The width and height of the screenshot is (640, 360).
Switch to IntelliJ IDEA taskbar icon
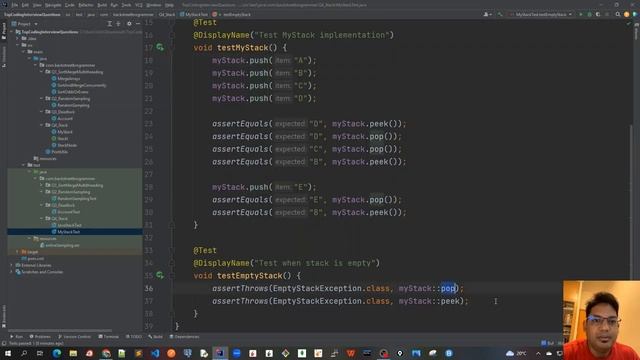(220, 353)
